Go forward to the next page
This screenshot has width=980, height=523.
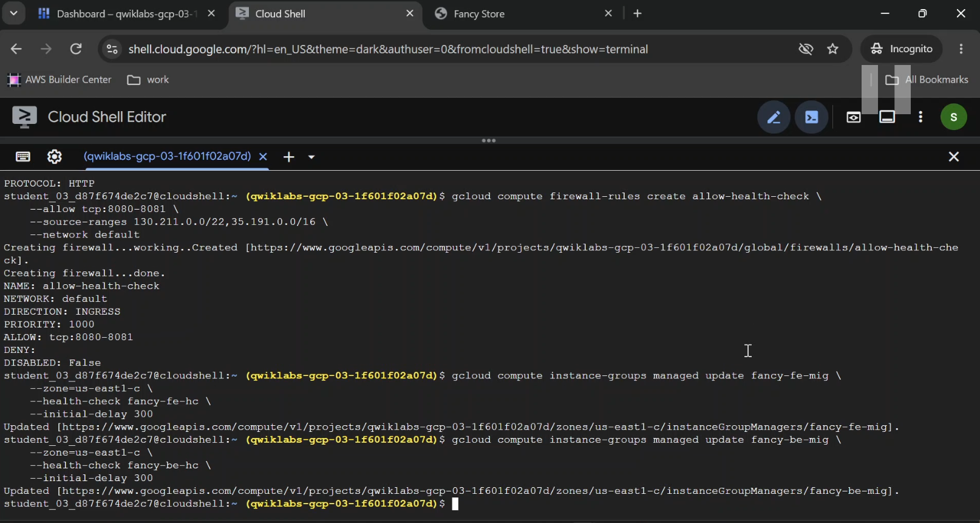click(46, 49)
